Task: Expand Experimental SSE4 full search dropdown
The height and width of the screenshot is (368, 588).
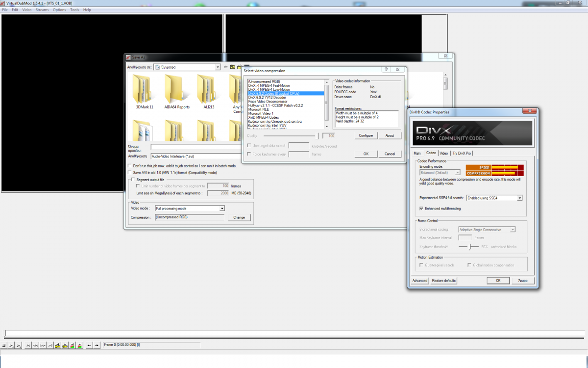Action: pyautogui.click(x=520, y=198)
